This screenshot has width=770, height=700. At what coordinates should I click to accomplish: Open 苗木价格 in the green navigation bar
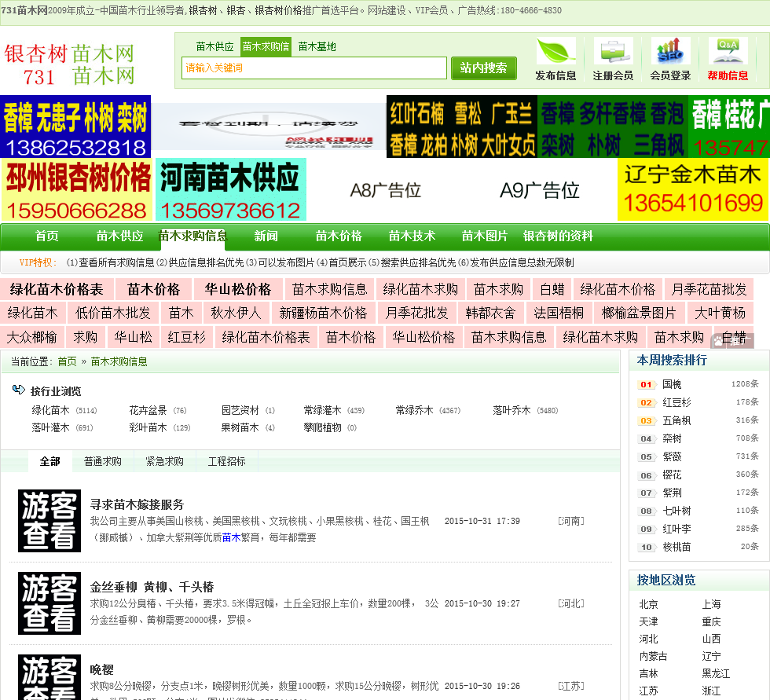[x=339, y=236]
